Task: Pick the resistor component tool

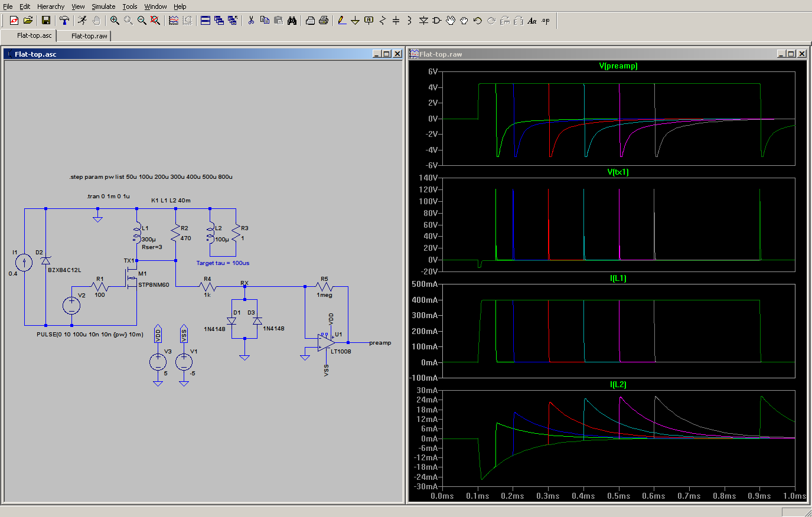Action: pyautogui.click(x=383, y=21)
